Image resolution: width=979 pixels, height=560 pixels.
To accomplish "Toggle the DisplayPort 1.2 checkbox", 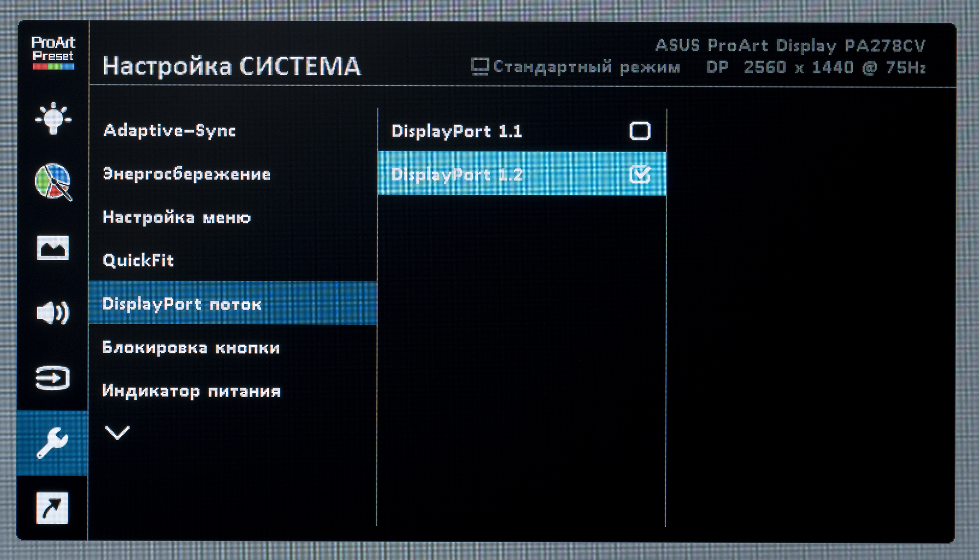I will [640, 174].
